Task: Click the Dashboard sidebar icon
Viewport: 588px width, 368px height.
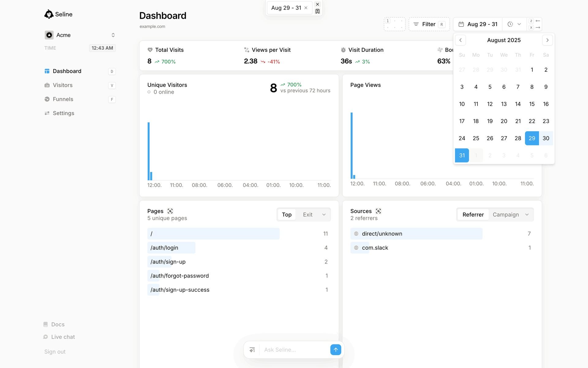Action: (x=47, y=71)
